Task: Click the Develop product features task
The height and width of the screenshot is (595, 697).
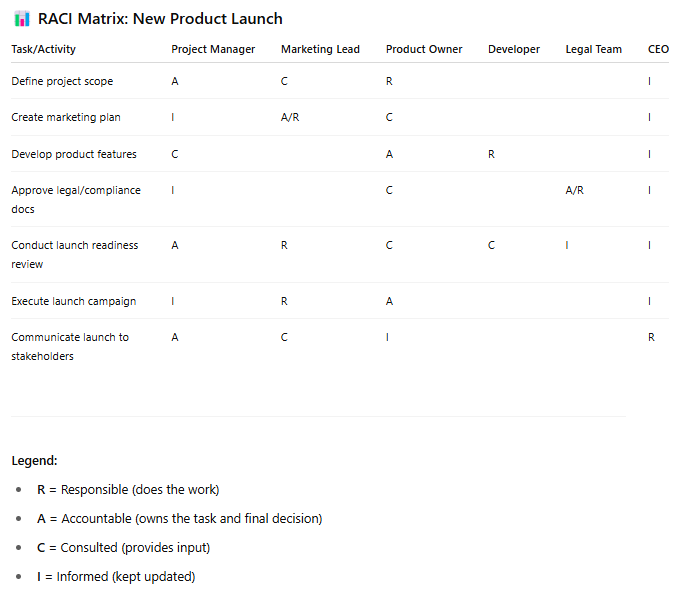Action: click(x=74, y=154)
